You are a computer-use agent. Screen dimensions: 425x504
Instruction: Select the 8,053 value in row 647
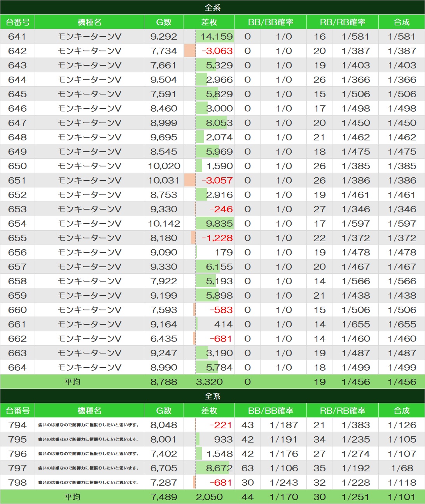tap(219, 123)
